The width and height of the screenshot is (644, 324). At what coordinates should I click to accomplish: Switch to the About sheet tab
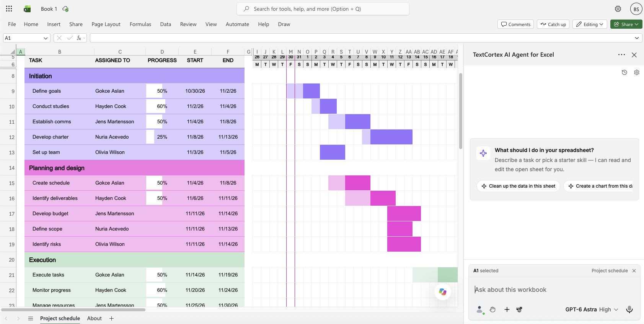point(95,318)
